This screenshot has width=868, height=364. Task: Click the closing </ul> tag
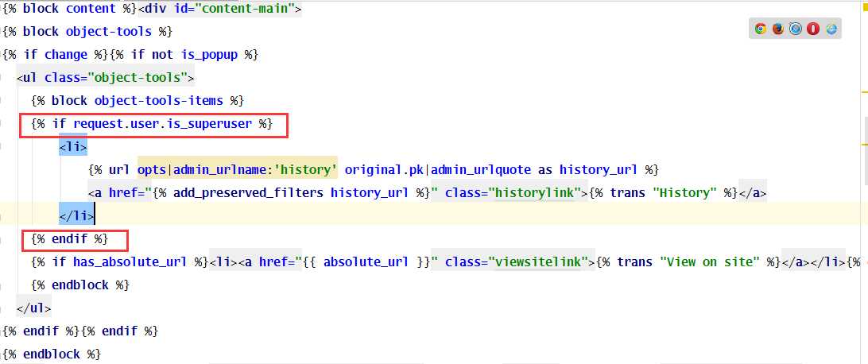[x=33, y=308]
